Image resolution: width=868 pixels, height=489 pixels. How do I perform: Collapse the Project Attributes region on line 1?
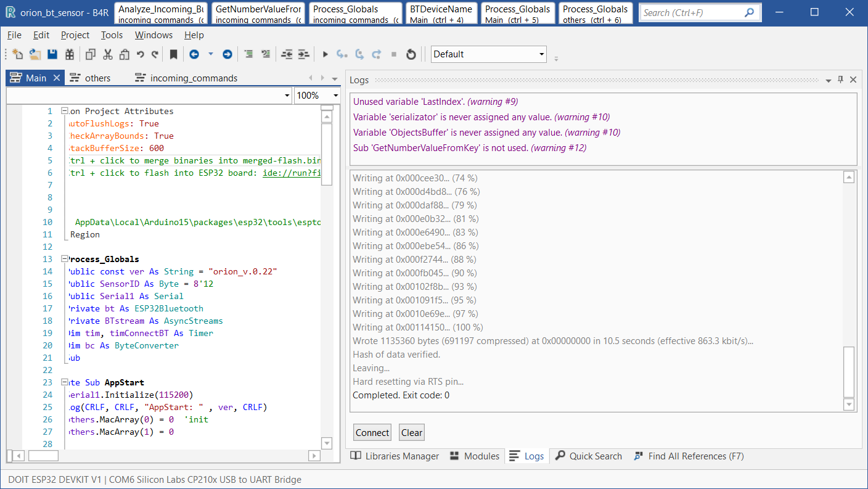pyautogui.click(x=64, y=111)
